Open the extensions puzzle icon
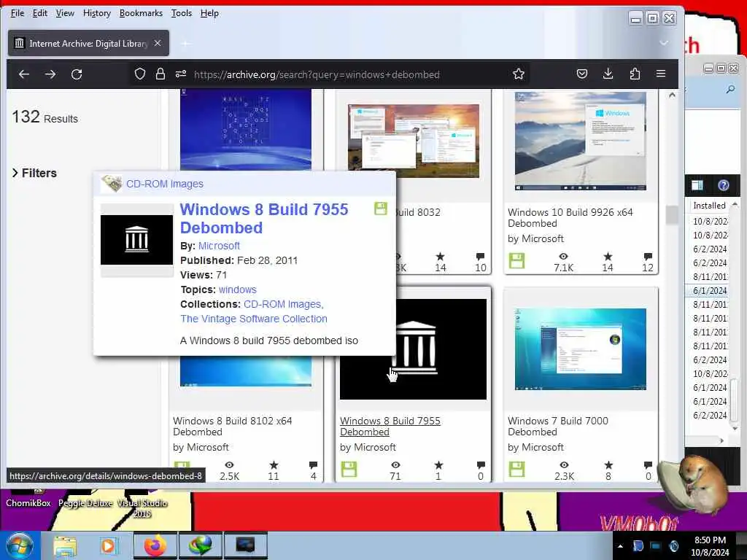The image size is (747, 560). click(x=635, y=74)
